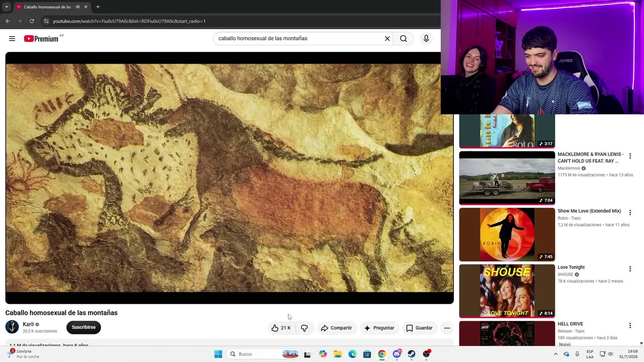
Task: Play the Macklemore Can't Hold Us thumbnail
Action: (x=507, y=178)
